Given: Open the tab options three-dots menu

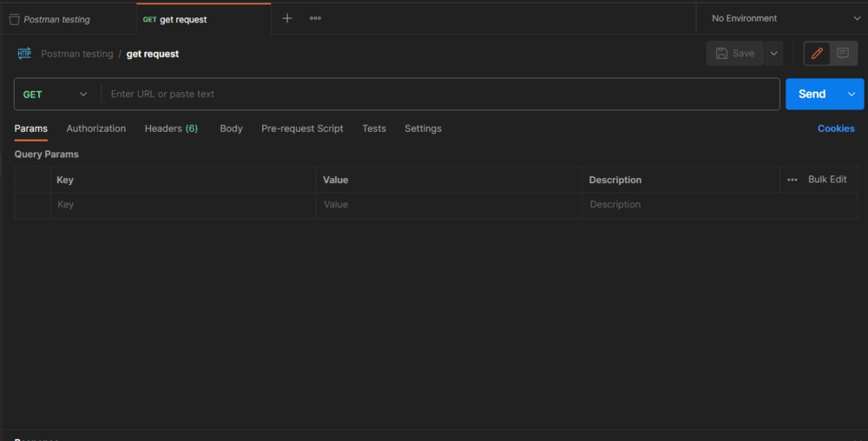Looking at the screenshot, I should click(x=315, y=18).
